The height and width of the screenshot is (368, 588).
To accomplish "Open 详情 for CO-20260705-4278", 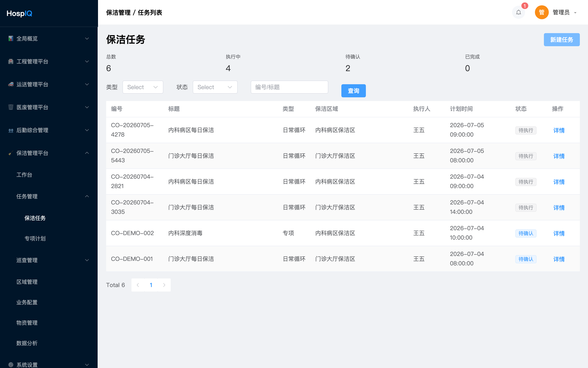I will click(x=559, y=130).
